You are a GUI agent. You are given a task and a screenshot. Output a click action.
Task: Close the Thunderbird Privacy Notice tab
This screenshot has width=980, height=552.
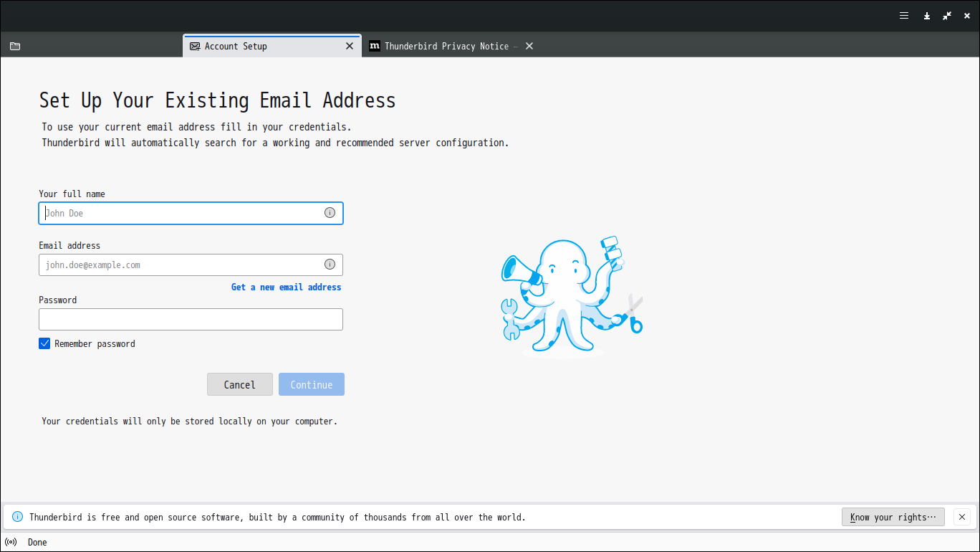pos(529,46)
